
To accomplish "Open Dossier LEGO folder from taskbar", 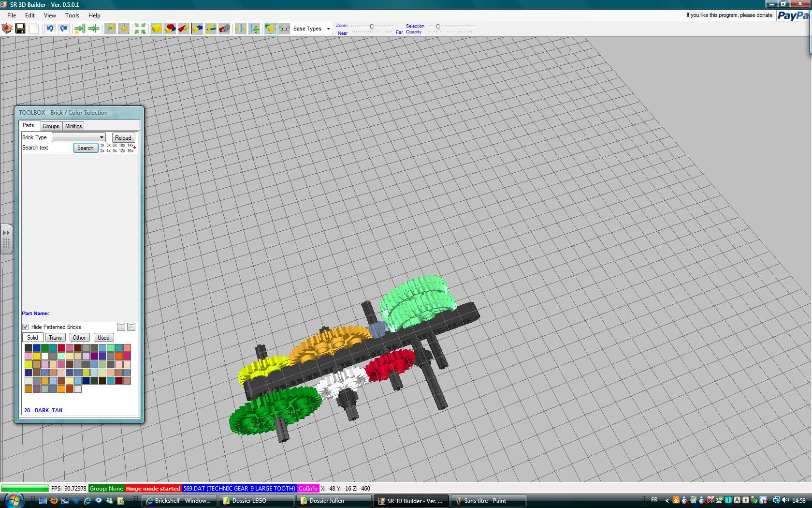I will (256, 501).
